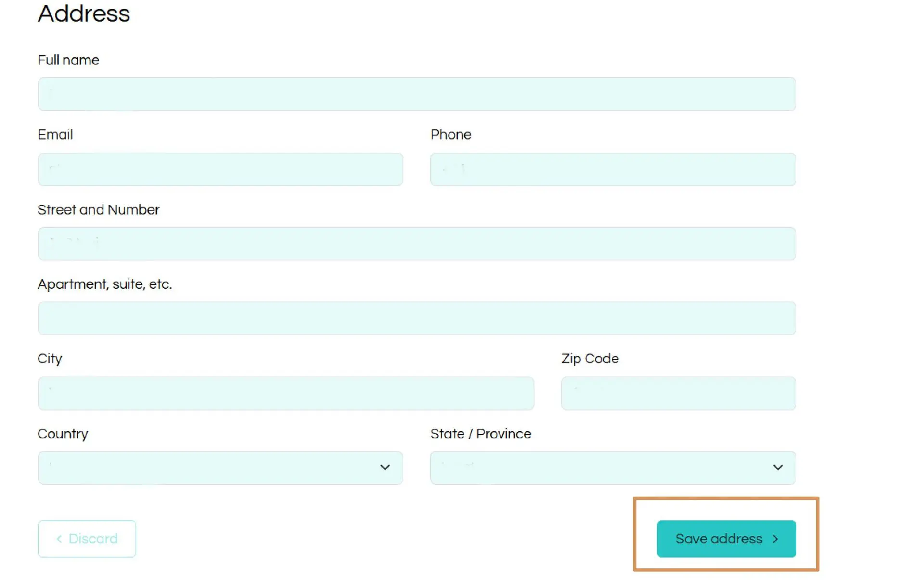The width and height of the screenshot is (924, 580).
Task: Focus the Email text box
Action: [220, 169]
